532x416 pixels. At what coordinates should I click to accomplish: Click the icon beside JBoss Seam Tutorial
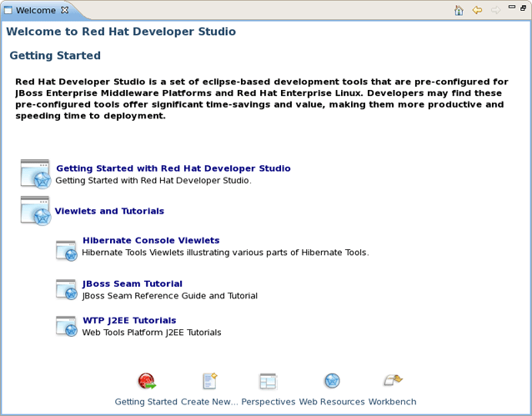click(67, 289)
